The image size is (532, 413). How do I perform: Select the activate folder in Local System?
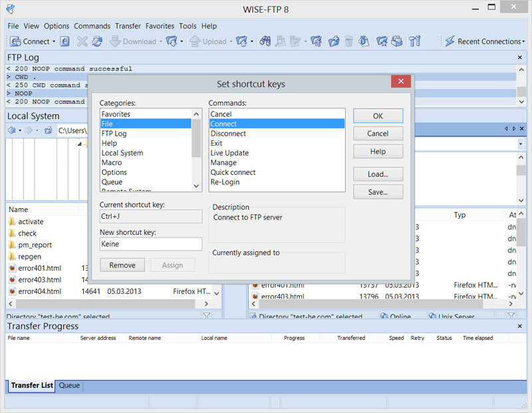[x=27, y=221]
